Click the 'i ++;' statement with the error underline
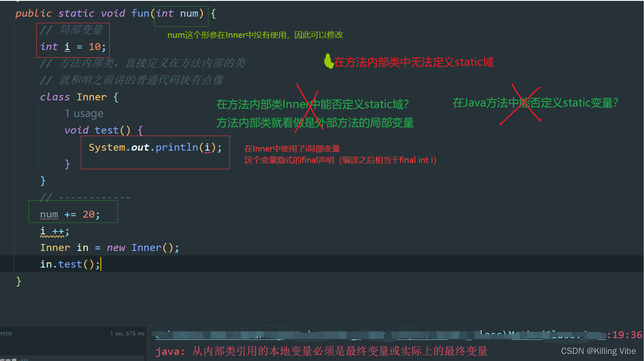The width and height of the screenshot is (644, 361). 55,231
